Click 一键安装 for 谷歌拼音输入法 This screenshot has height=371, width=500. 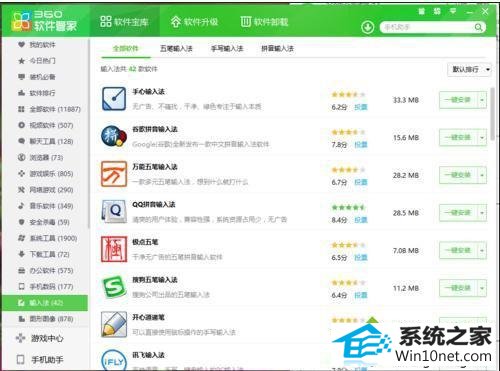point(459,138)
